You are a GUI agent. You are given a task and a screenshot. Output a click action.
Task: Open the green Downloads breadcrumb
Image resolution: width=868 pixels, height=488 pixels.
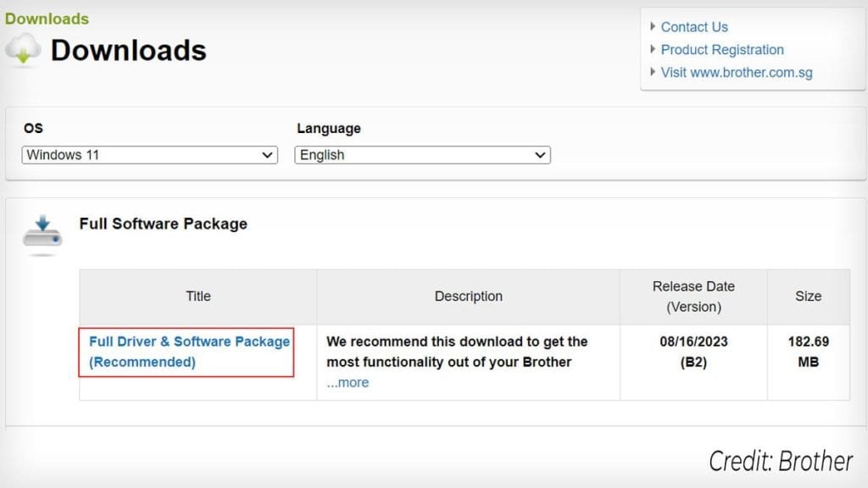[x=47, y=19]
